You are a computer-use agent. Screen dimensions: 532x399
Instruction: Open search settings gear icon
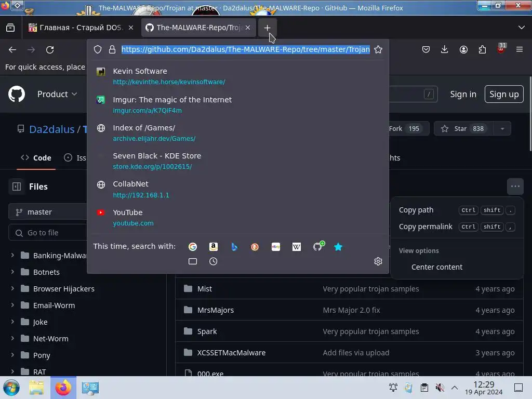coord(378,261)
